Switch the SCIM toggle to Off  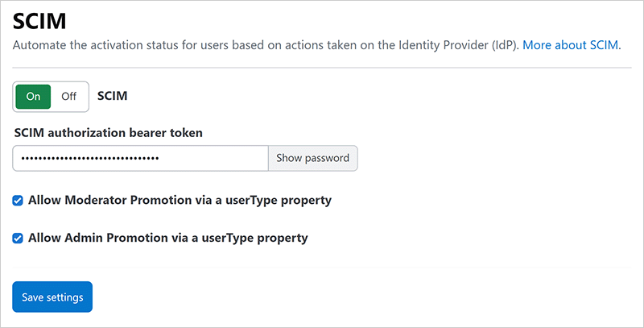click(x=69, y=96)
